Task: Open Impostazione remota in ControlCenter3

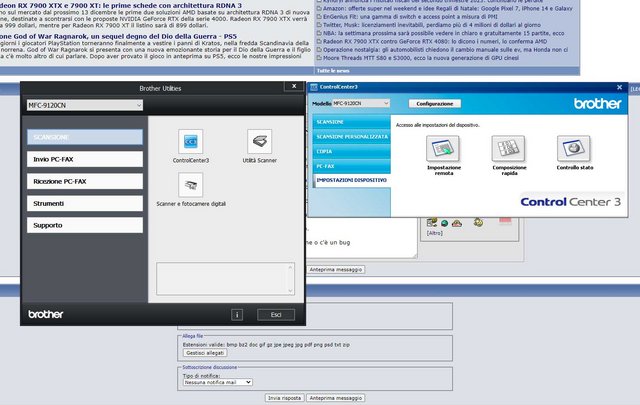Action: tap(443, 149)
